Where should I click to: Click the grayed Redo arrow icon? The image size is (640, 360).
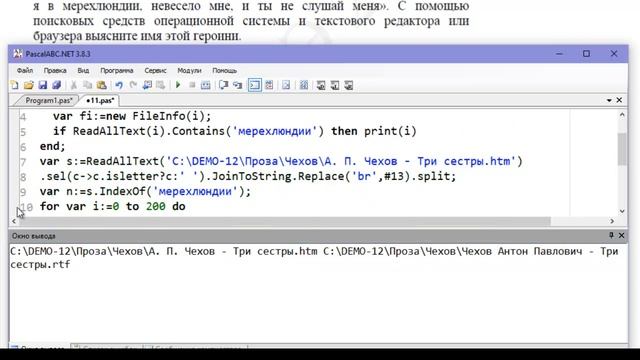[133, 85]
